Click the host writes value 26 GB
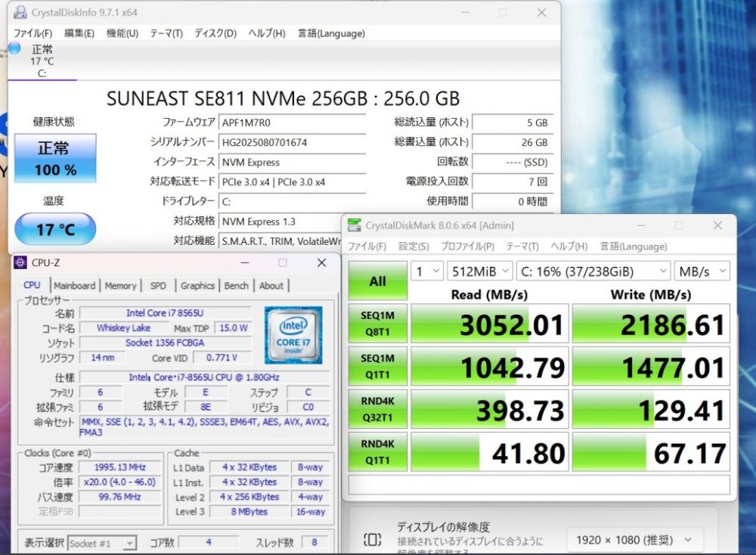Screen dimensions: 756x555 click(513, 142)
